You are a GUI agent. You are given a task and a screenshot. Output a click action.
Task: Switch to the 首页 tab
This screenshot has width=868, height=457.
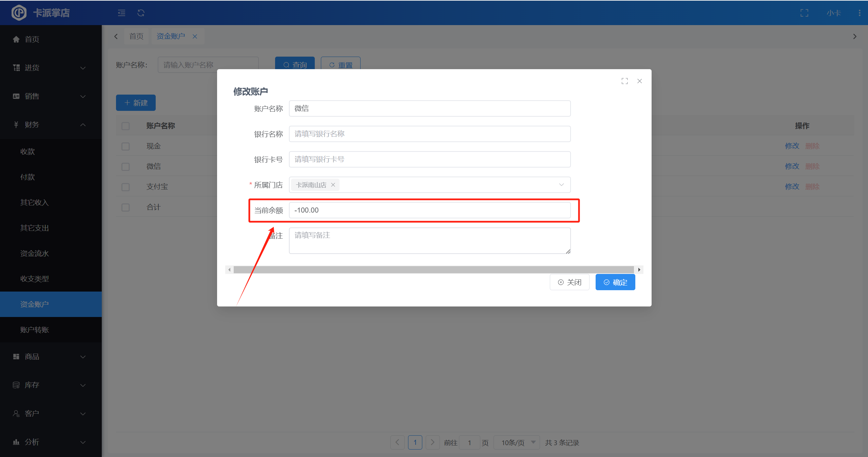[x=136, y=36]
